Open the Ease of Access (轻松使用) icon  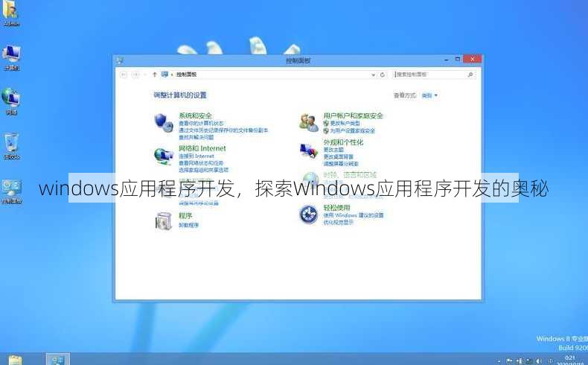pyautogui.click(x=309, y=215)
